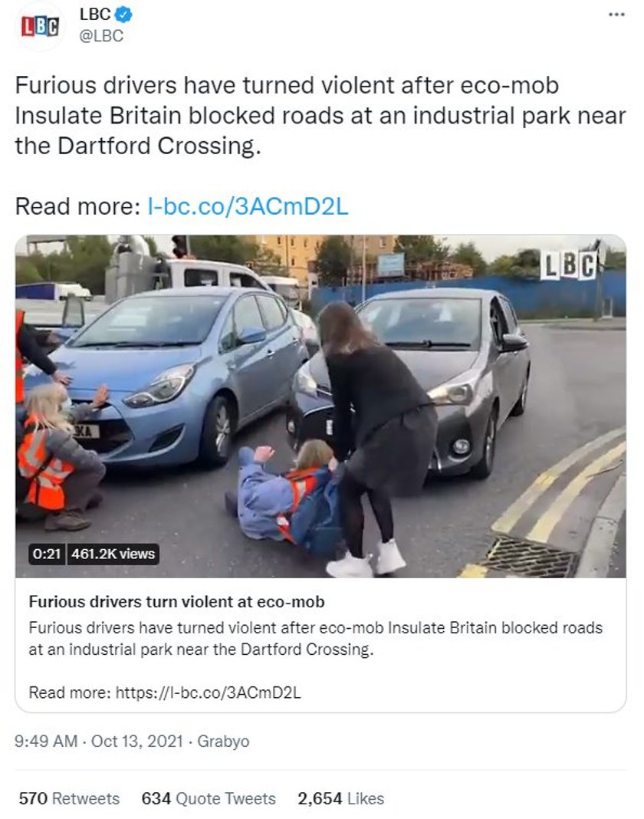Screen dimensions: 644x819
Task: Click the main tweet text body
Action: pyautogui.click(x=320, y=116)
